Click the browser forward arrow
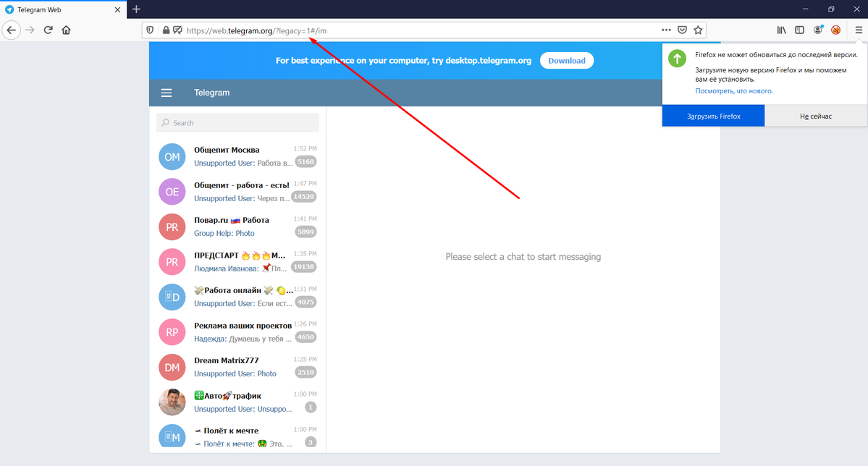 30,30
